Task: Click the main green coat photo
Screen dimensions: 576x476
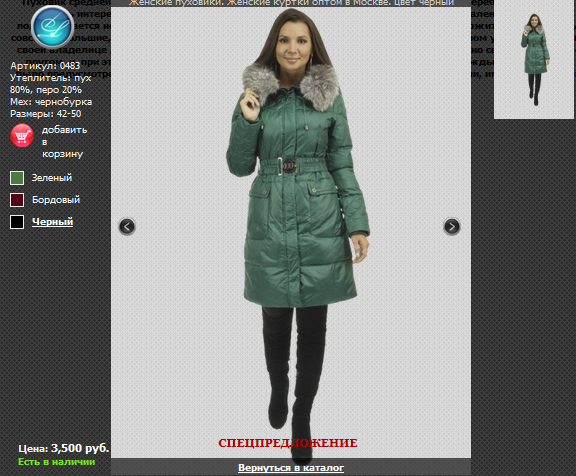Action: click(291, 232)
